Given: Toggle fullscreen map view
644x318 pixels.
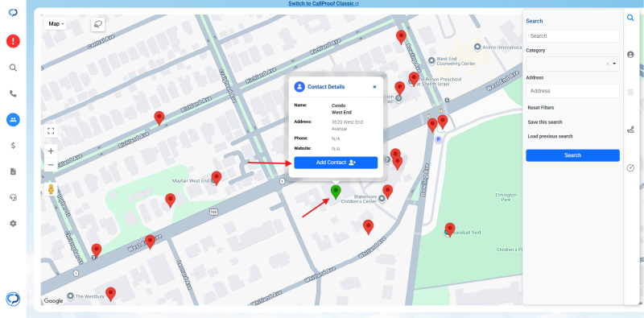Looking at the screenshot, I should pos(51,131).
